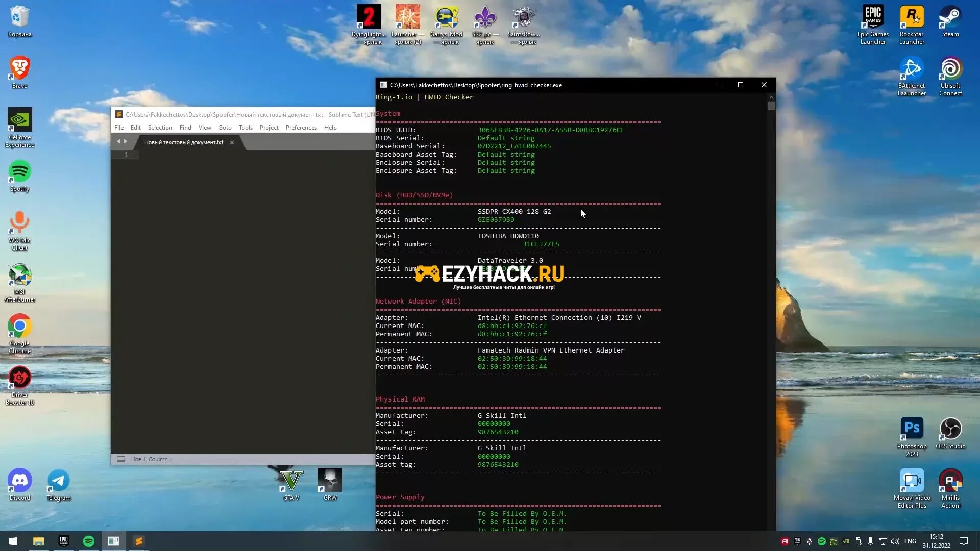Go to next tab arrow in Sublime
This screenshot has width=980, height=551.
point(126,141)
